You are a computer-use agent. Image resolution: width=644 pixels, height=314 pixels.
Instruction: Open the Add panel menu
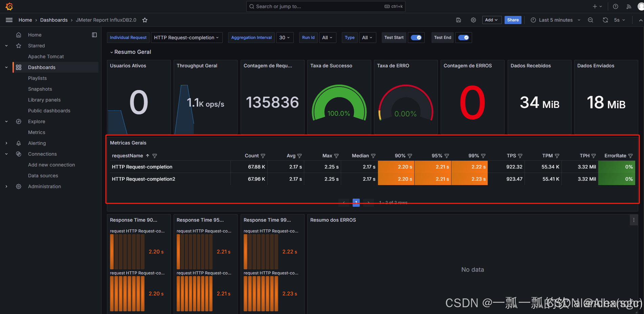coord(491,20)
